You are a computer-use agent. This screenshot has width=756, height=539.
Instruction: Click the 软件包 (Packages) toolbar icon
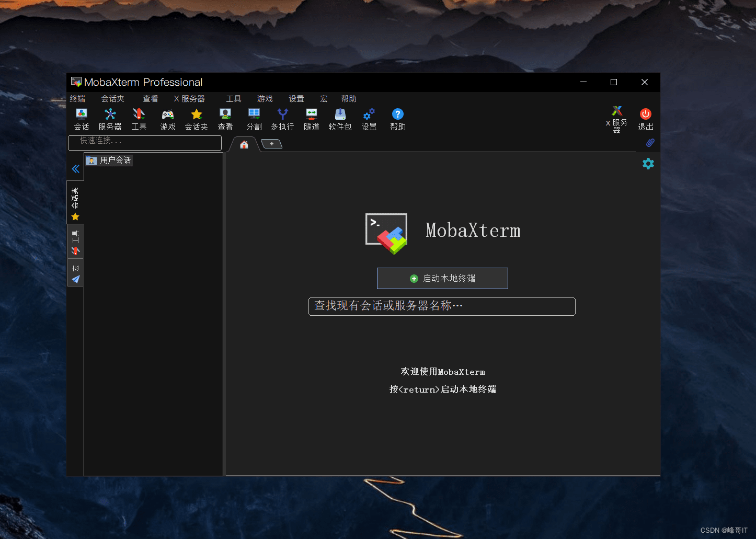(340, 119)
